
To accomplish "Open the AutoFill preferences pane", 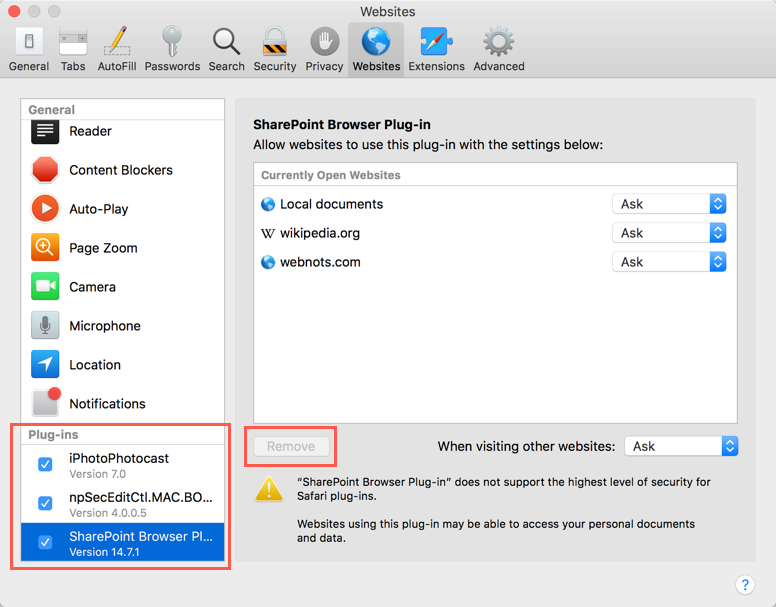I will (x=117, y=49).
